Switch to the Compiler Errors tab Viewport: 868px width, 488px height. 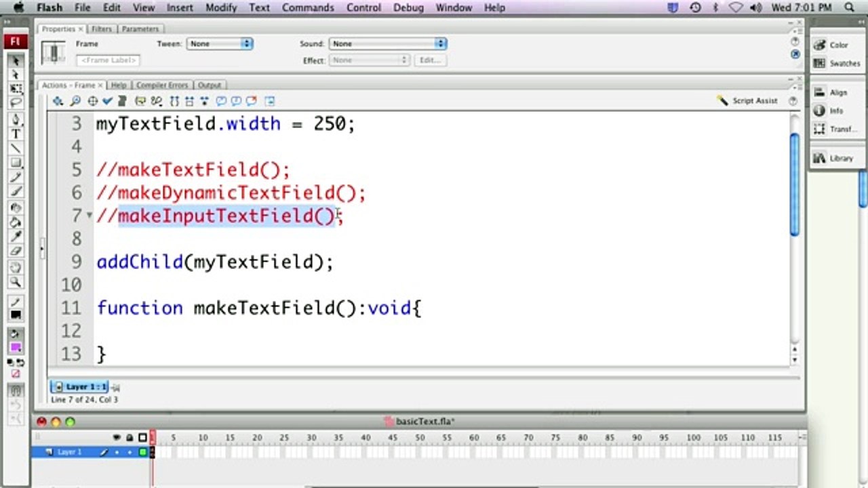click(x=162, y=85)
